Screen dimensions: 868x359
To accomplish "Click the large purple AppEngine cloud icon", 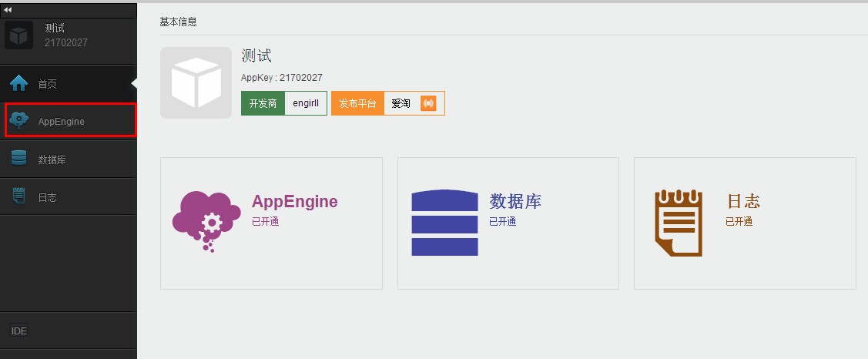I will point(206,222).
